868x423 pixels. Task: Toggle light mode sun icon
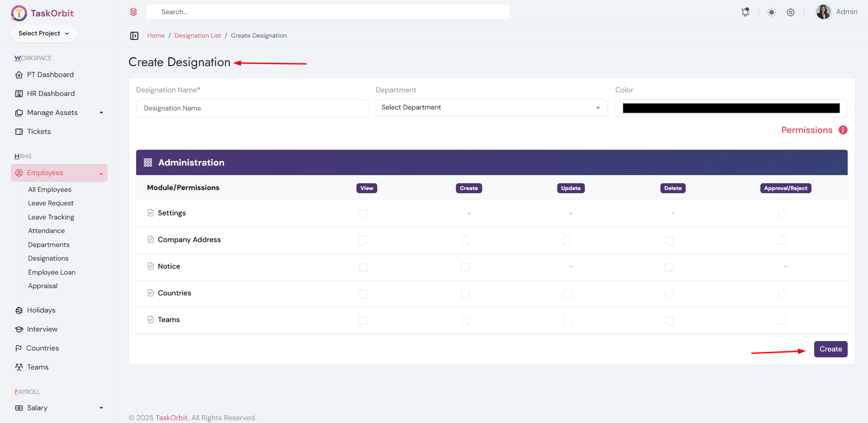point(771,12)
